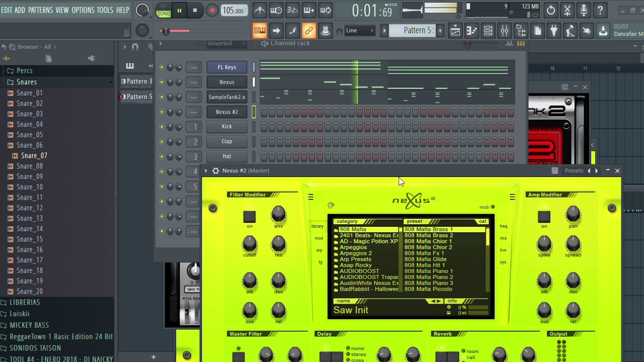Click the Hat channel button

tap(227, 156)
